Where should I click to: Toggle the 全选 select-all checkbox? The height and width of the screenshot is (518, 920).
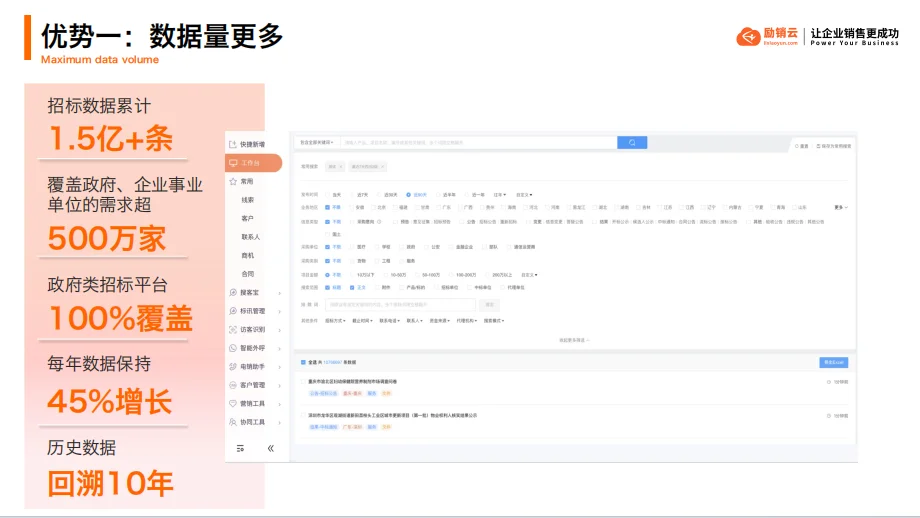click(x=303, y=363)
